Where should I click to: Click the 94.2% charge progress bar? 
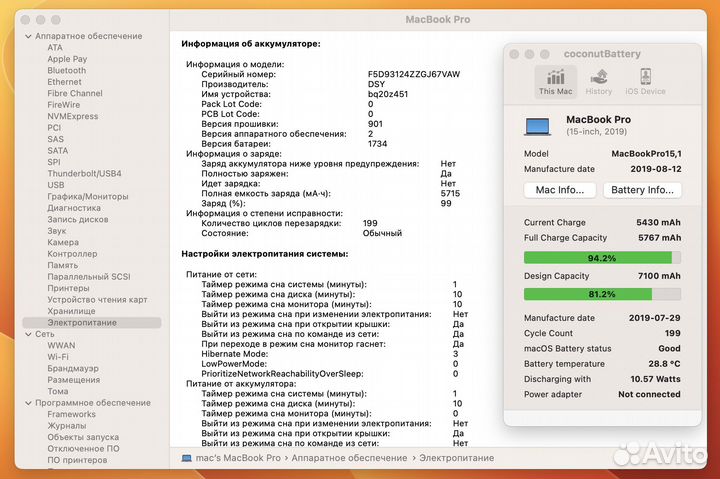coord(602,257)
